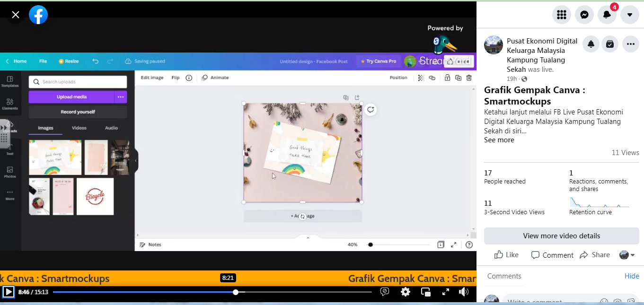Screen dimensions: 644x305
Task: Open upload source options three-dot dropdown
Action: pos(121,97)
